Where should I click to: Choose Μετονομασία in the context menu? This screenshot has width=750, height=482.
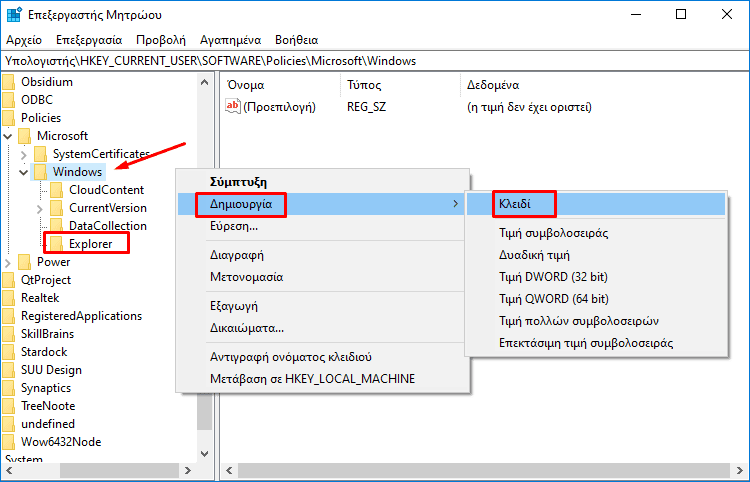tap(323, 277)
